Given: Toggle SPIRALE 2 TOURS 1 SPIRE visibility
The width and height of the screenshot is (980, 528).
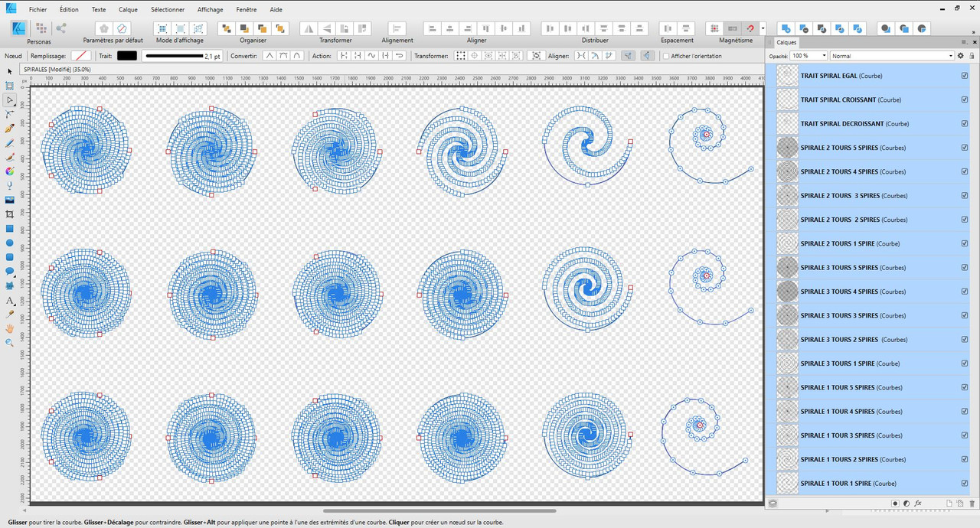Looking at the screenshot, I should (x=965, y=243).
